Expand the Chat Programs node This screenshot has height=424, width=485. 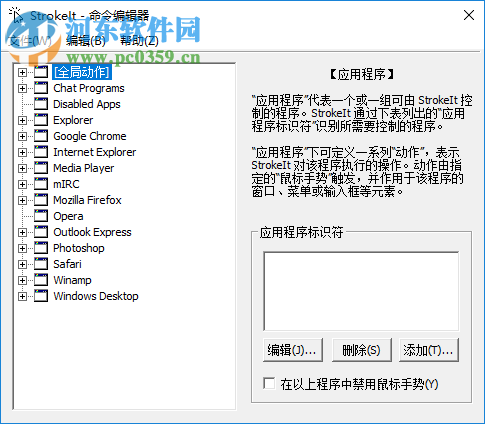pyautogui.click(x=22, y=88)
